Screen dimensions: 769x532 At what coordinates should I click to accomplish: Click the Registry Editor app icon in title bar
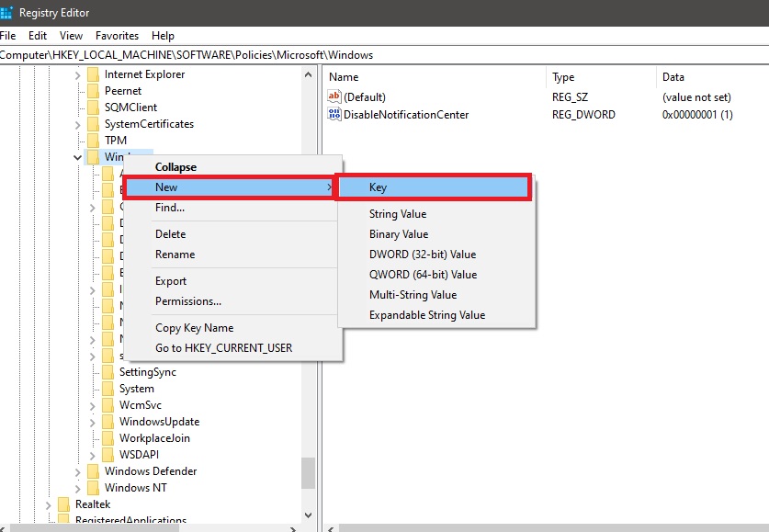point(8,13)
